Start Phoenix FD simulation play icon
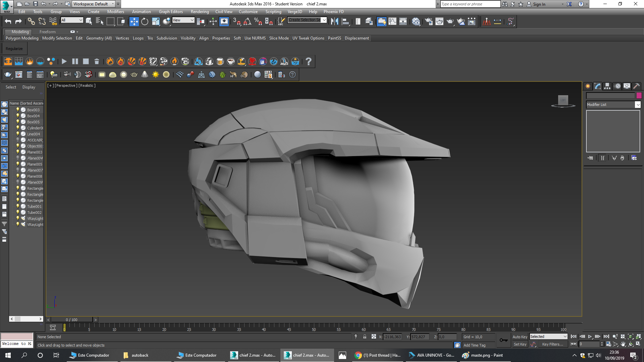The image size is (644, 362). point(64,61)
